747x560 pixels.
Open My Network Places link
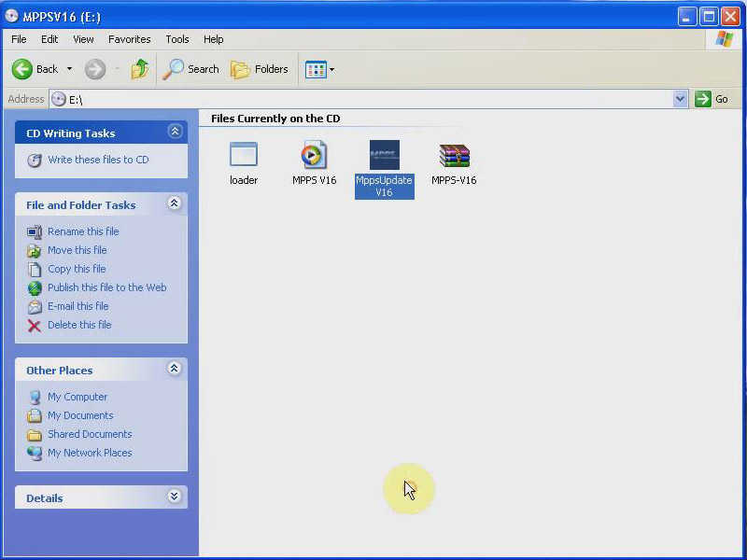point(90,453)
